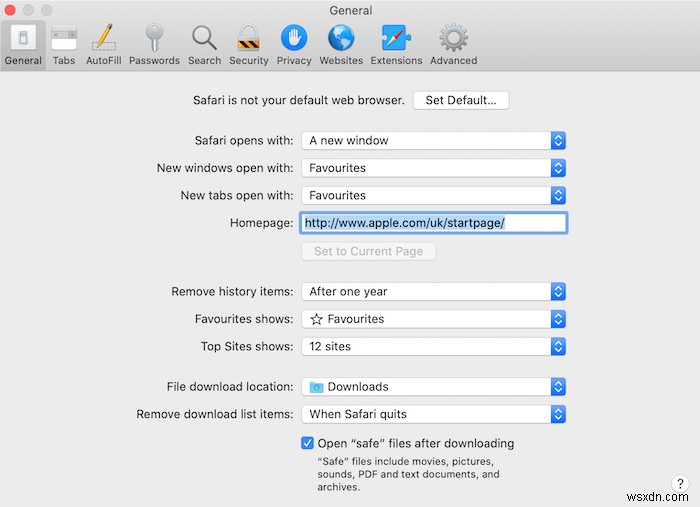Click the "New tabs open with:" label
700x507 pixels.
click(237, 195)
